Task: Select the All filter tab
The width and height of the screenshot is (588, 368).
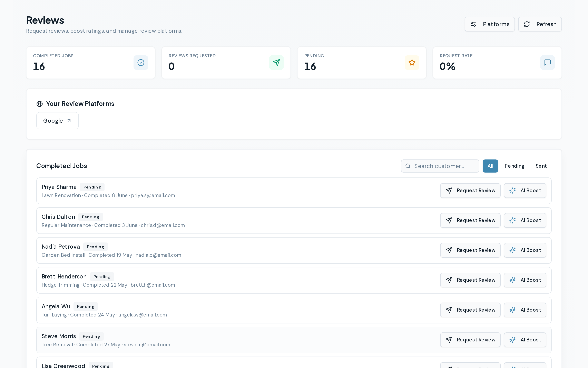Action: (490, 166)
